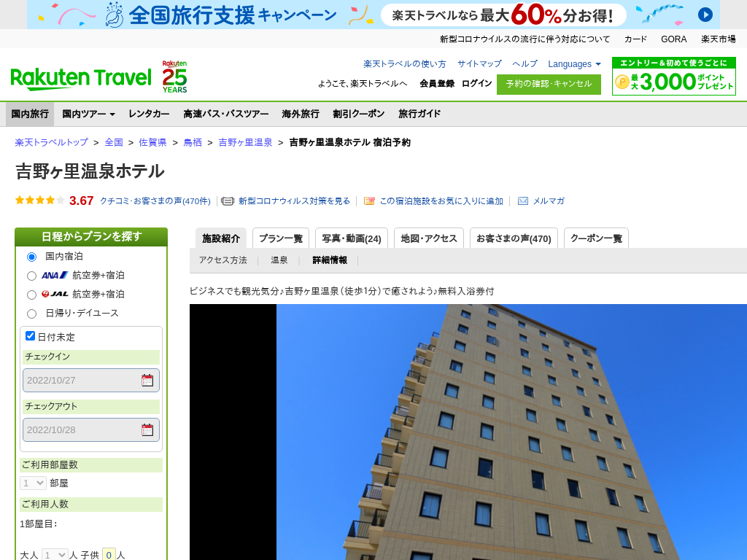
Task: Click the check-in date field
Action: [91, 380]
